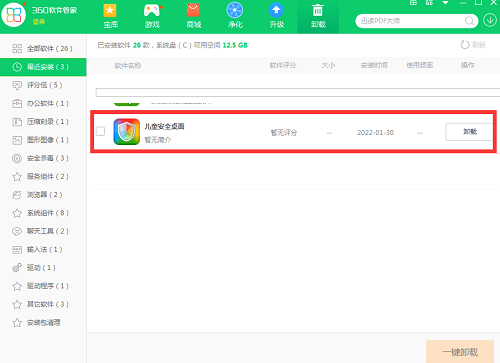Open 安全杀毒 (3) category
The height and width of the screenshot is (363, 500).
[43, 158]
